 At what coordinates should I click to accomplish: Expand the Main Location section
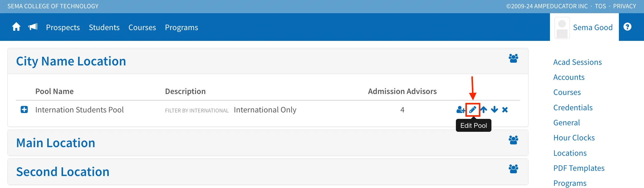[56, 143]
